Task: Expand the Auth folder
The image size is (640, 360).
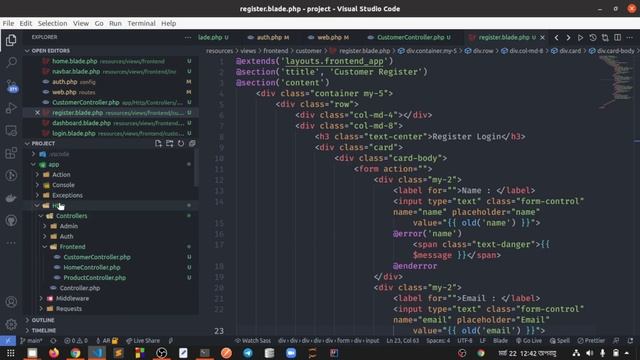Action: click(45, 236)
